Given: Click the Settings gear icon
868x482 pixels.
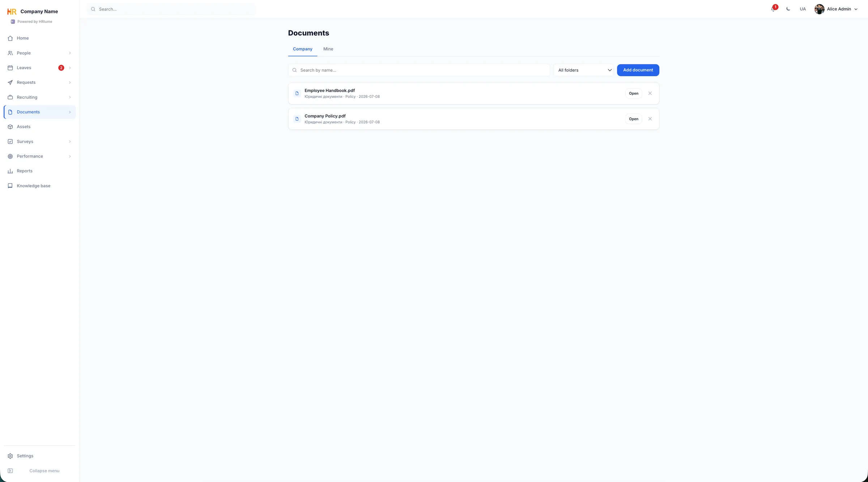Looking at the screenshot, I should [x=10, y=456].
